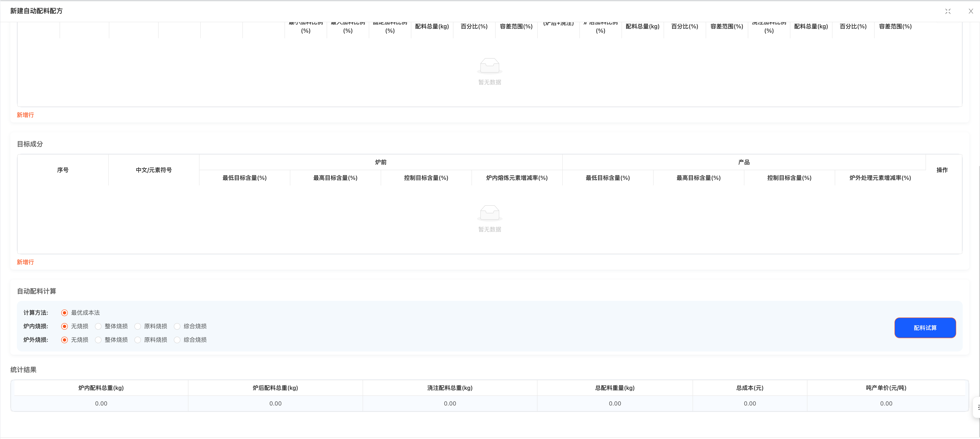Click the 中文/元素符号 column header
Screen dimensions: 980x439
[x=154, y=170]
